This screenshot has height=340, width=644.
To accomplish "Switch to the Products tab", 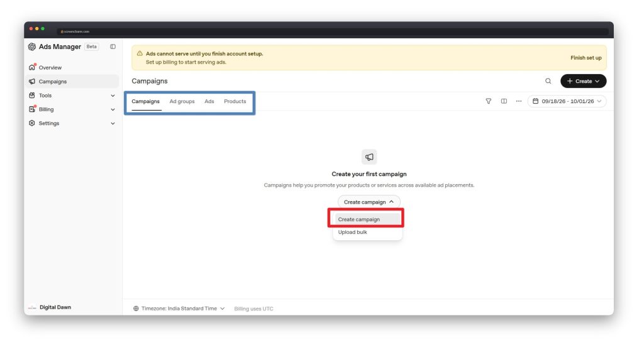I will [x=235, y=101].
